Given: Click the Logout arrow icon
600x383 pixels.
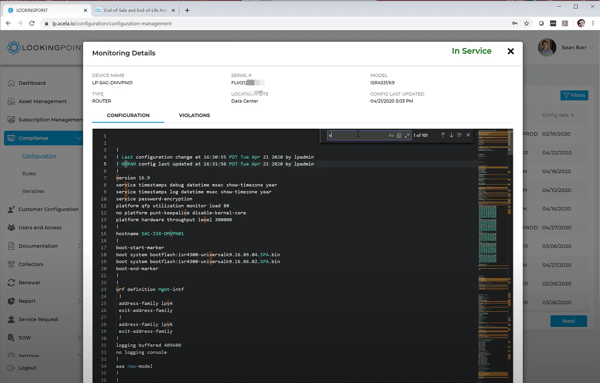Looking at the screenshot, I should [x=11, y=368].
